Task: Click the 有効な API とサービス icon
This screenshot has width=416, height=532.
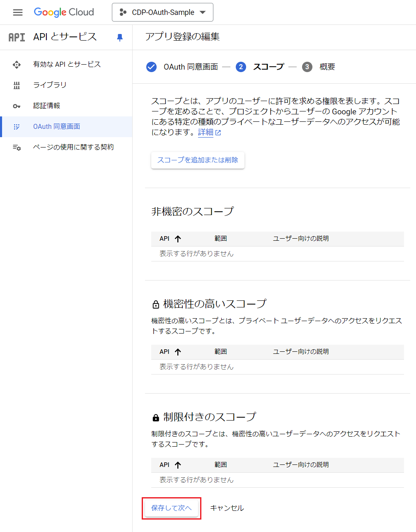Action: pos(17,65)
